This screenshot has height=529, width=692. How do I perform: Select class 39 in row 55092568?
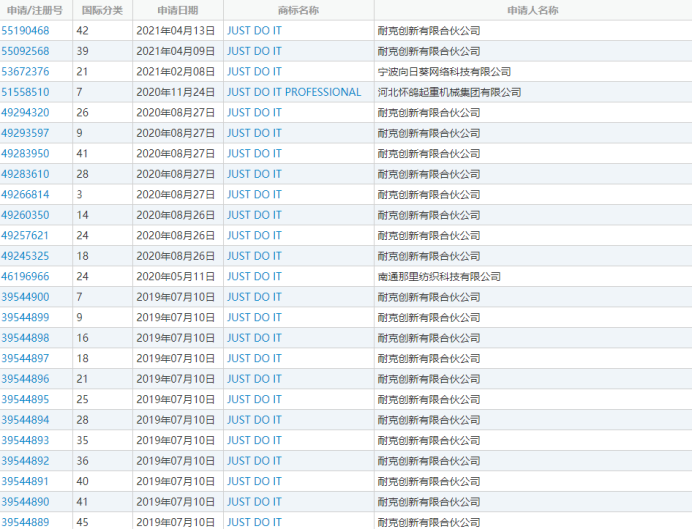83,51
